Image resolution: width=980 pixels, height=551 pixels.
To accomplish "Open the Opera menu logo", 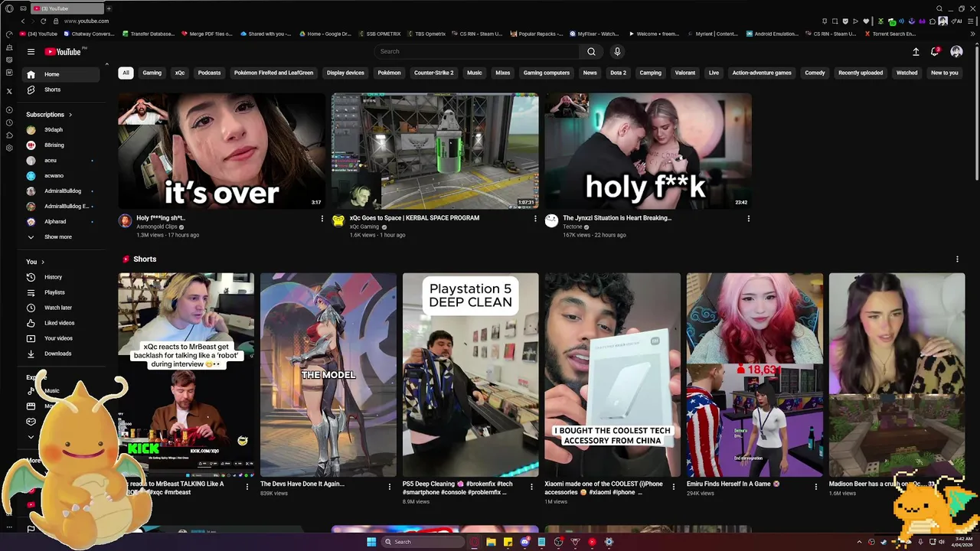I will (9, 8).
